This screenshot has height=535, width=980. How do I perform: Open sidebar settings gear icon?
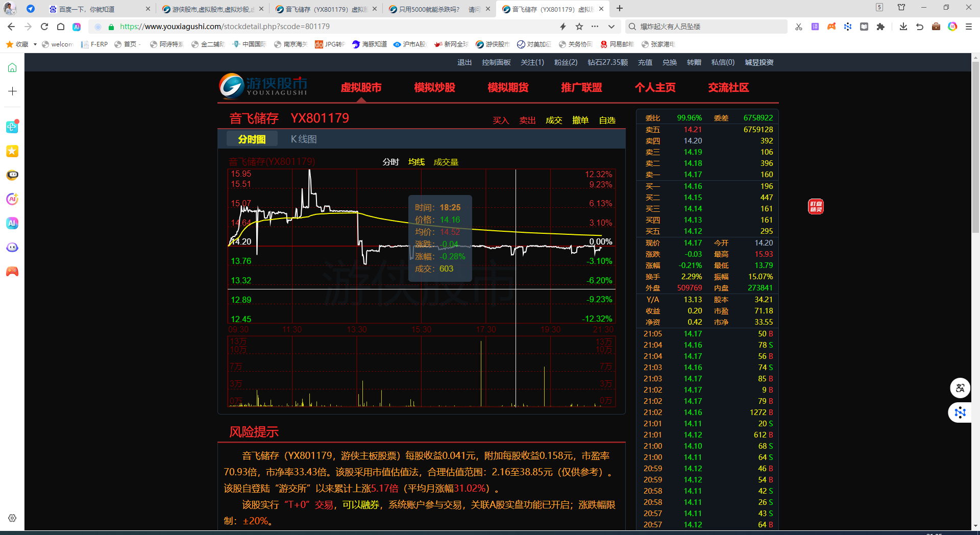pos(12,518)
